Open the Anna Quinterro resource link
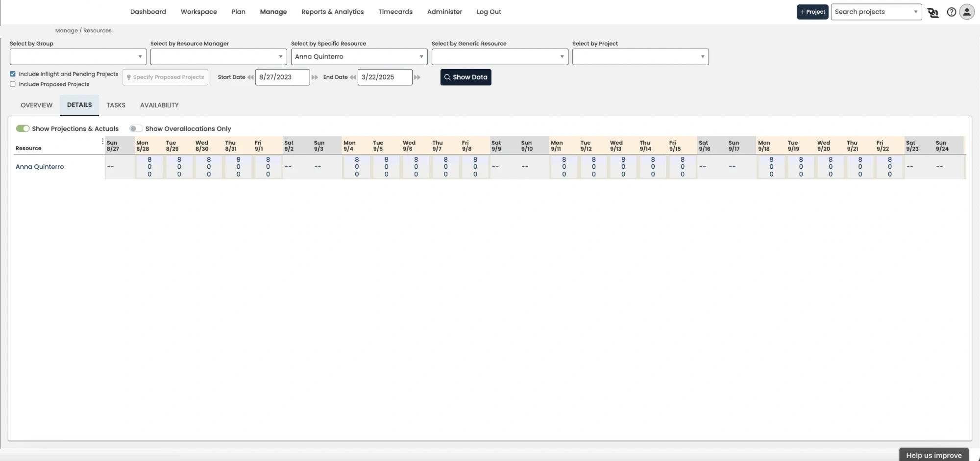The height and width of the screenshot is (461, 980). tap(40, 167)
